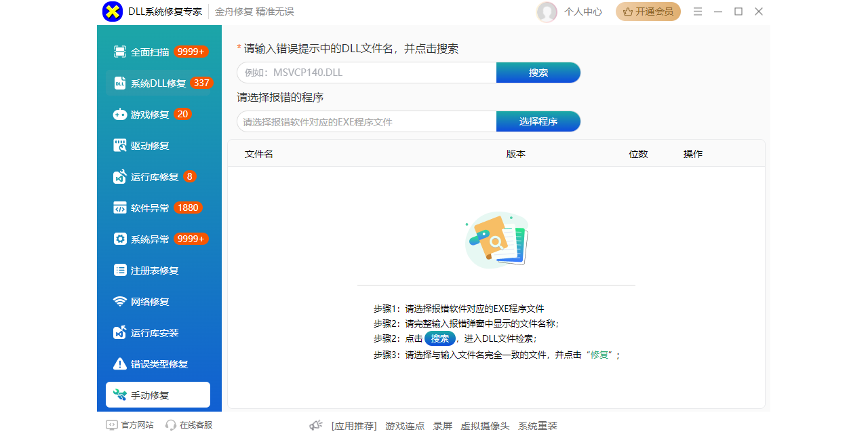Open the hamburger menu in title bar
Viewport: 868px width, 434px height.
pyautogui.click(x=698, y=12)
